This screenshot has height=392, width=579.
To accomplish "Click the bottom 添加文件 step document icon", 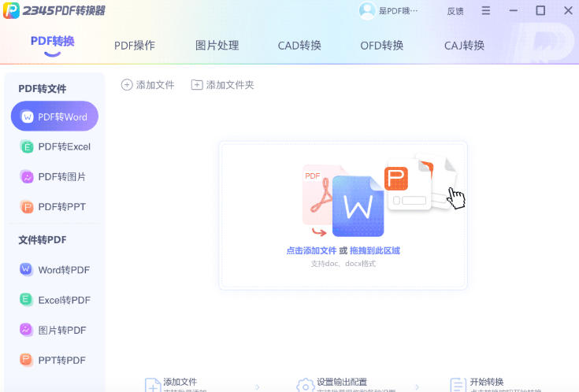I will (x=153, y=385).
